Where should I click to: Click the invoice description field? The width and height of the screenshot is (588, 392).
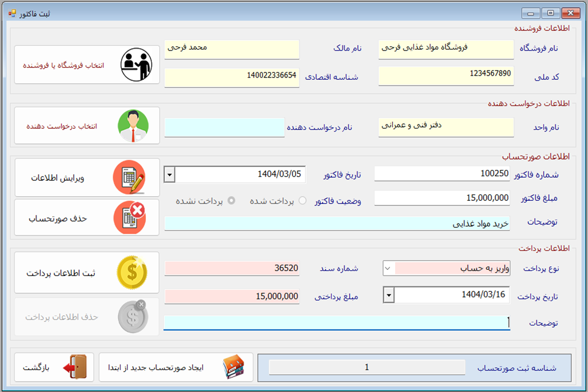[x=336, y=224]
